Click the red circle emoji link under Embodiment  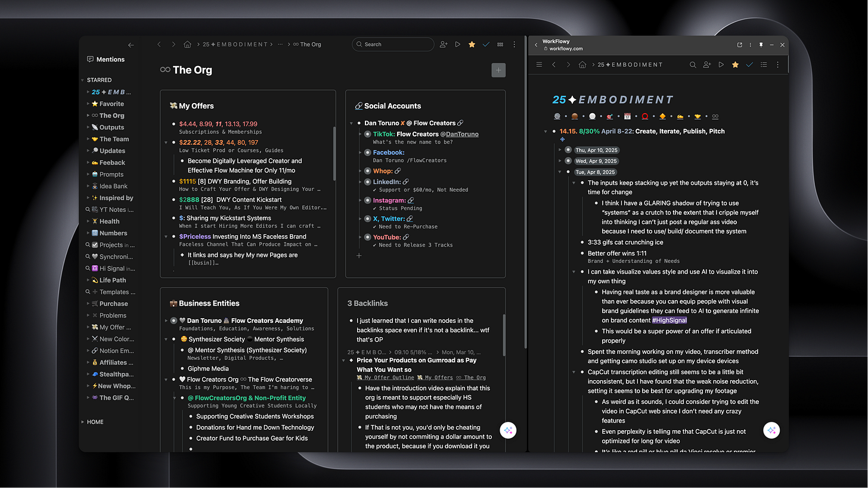[x=644, y=116]
